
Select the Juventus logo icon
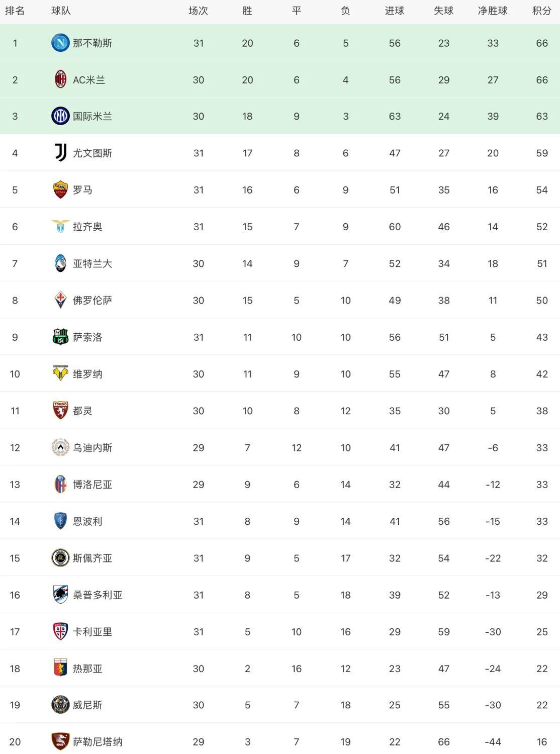[x=60, y=153]
